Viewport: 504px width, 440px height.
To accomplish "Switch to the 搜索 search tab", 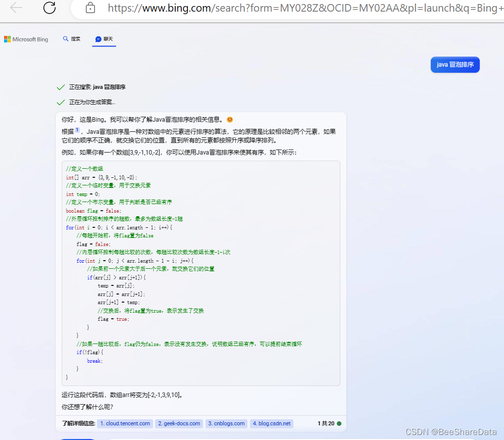I will (72, 39).
